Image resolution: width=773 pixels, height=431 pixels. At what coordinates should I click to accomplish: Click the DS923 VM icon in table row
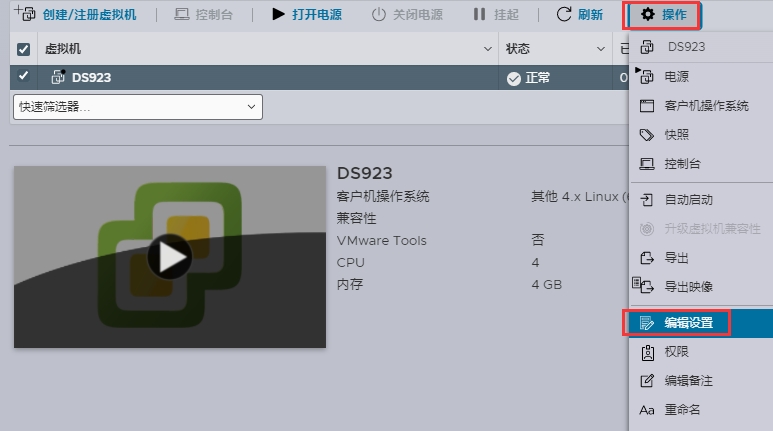pyautogui.click(x=57, y=77)
